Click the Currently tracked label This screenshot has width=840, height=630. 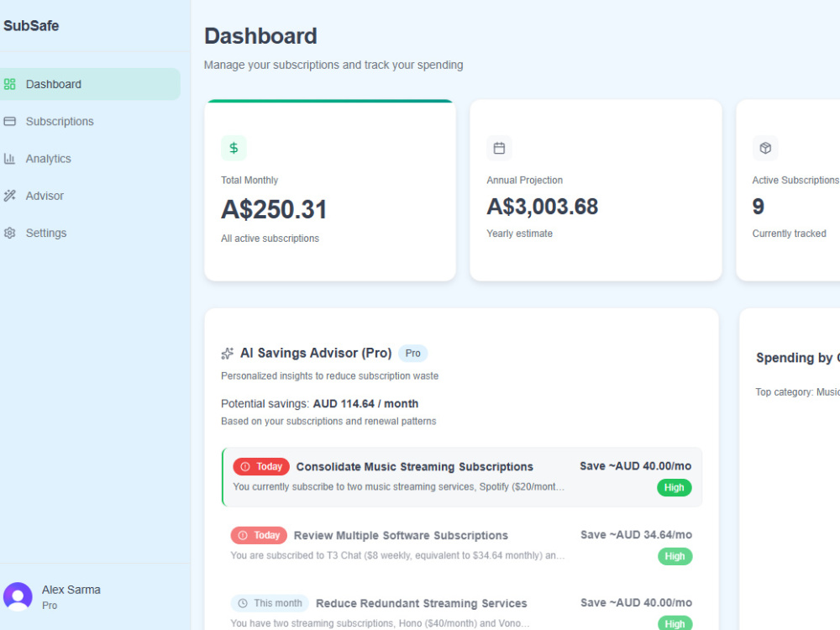789,234
